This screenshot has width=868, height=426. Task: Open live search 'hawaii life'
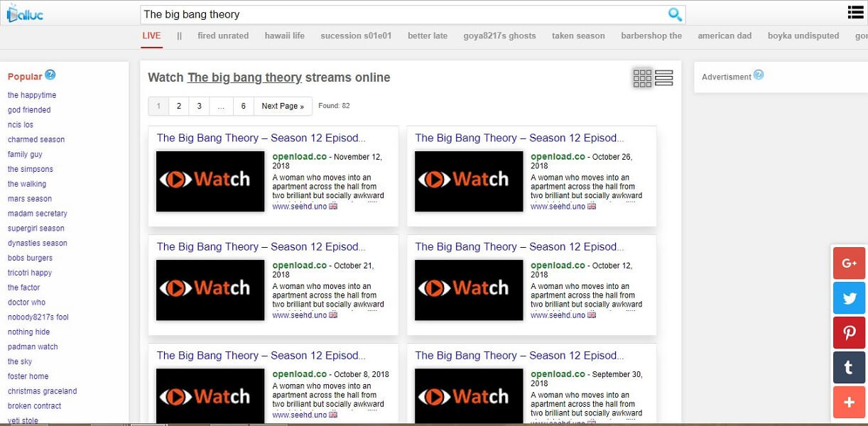coord(285,35)
